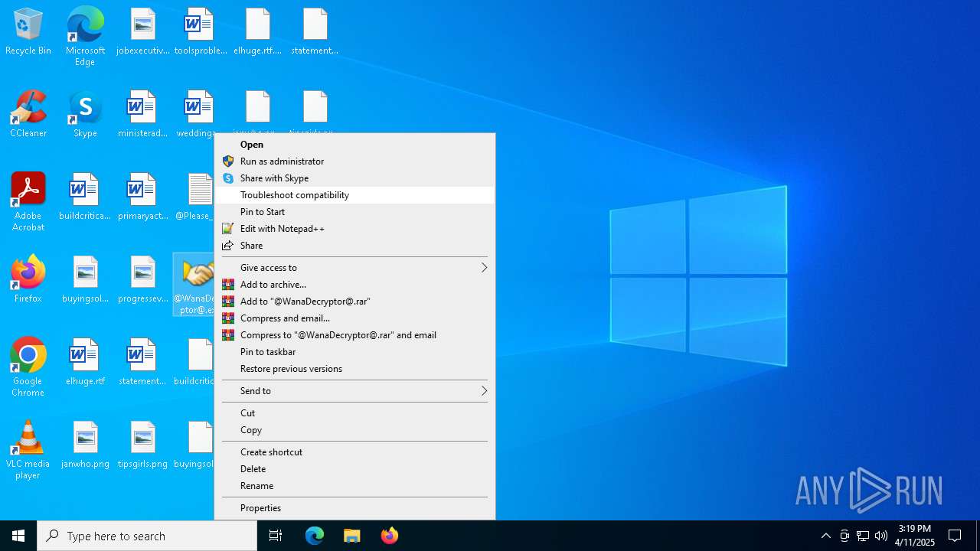Launch Edge from the taskbar
The image size is (980, 551).
(x=315, y=536)
